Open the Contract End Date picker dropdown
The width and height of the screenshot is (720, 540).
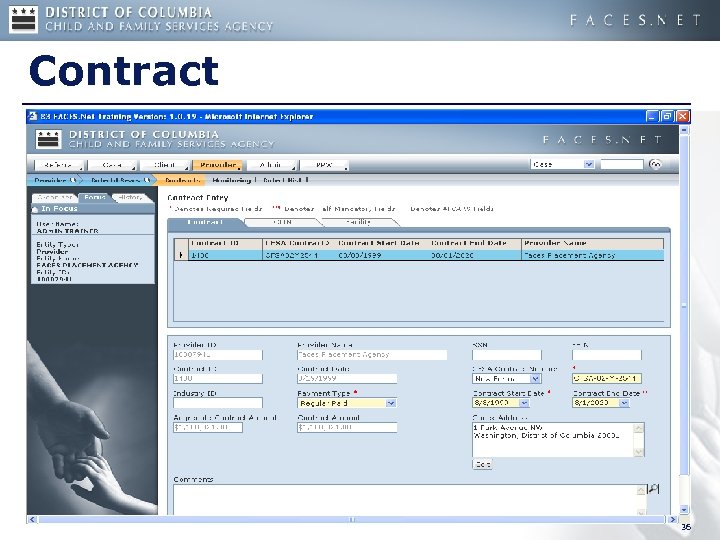624,403
